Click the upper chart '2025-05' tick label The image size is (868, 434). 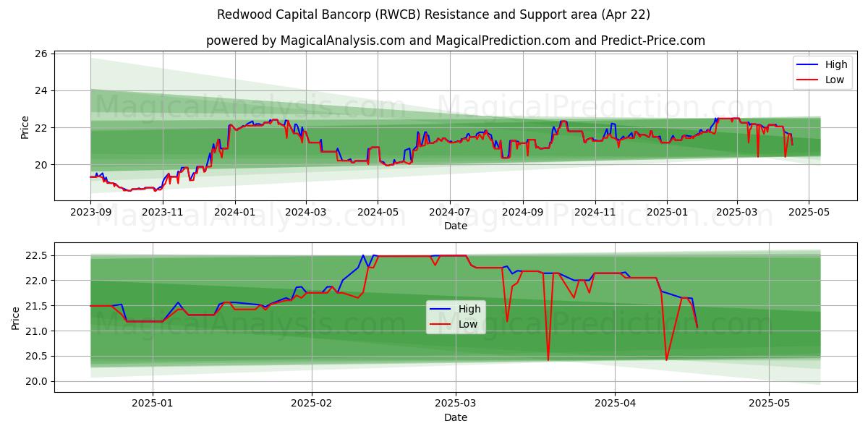click(x=809, y=213)
